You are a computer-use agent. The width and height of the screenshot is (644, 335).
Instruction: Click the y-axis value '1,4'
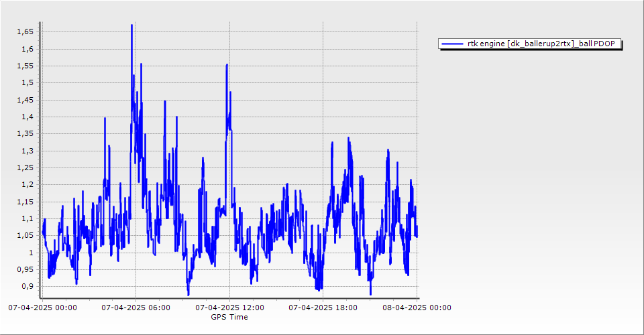tap(27, 117)
